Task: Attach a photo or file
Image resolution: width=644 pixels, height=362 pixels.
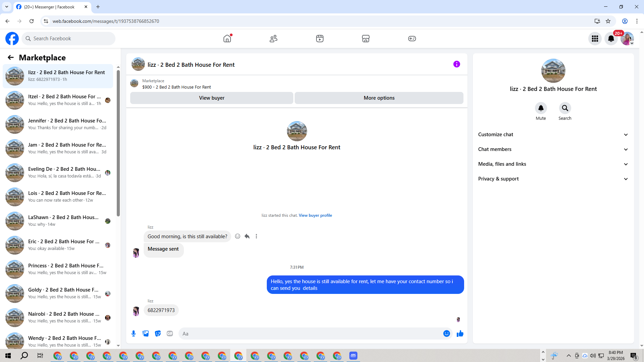Action: 146,333
